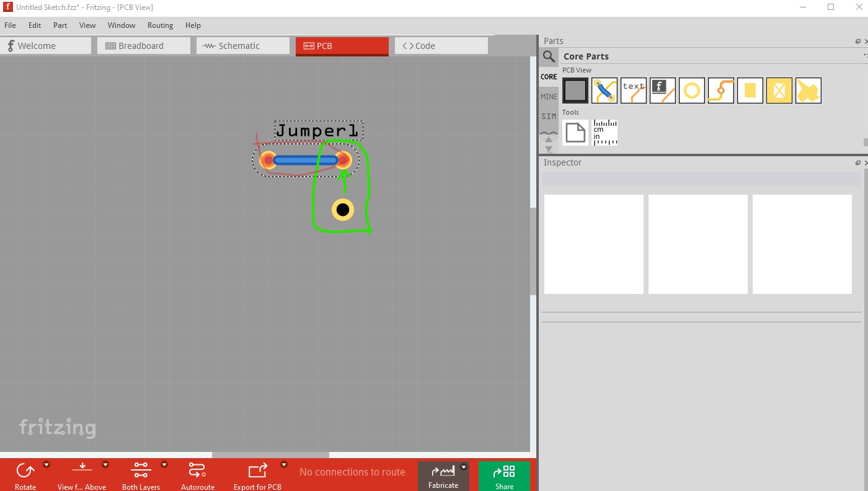
Task: Pick the blue jumper part icon
Action: click(x=604, y=91)
